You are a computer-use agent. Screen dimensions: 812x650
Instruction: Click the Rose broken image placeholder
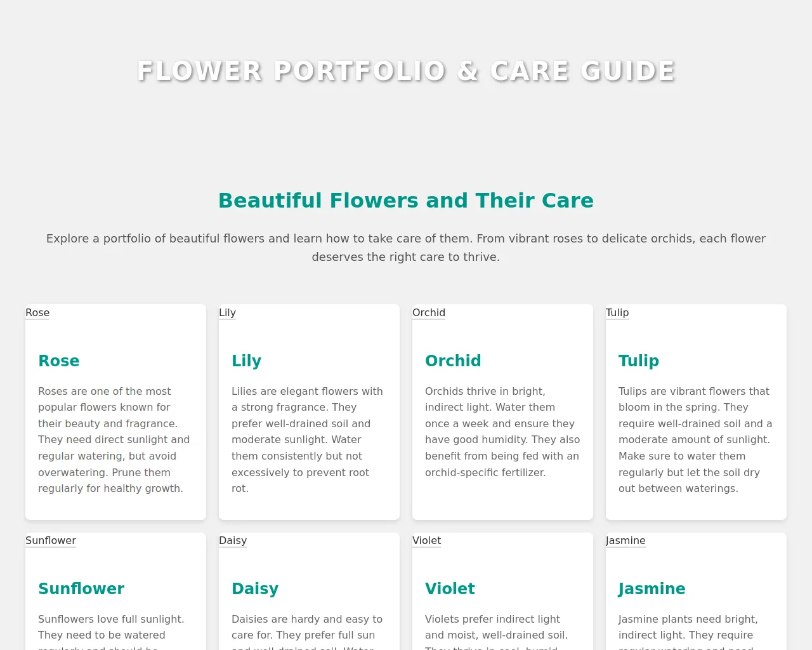(37, 312)
